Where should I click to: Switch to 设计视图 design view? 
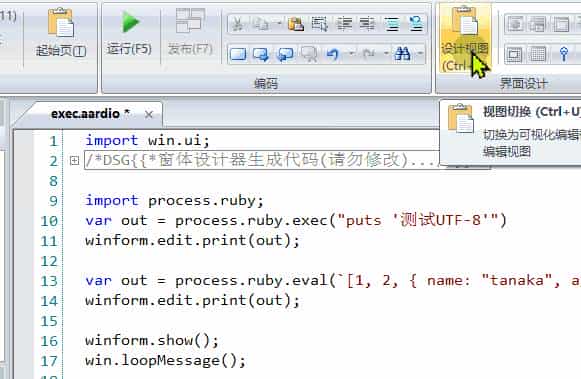465,38
